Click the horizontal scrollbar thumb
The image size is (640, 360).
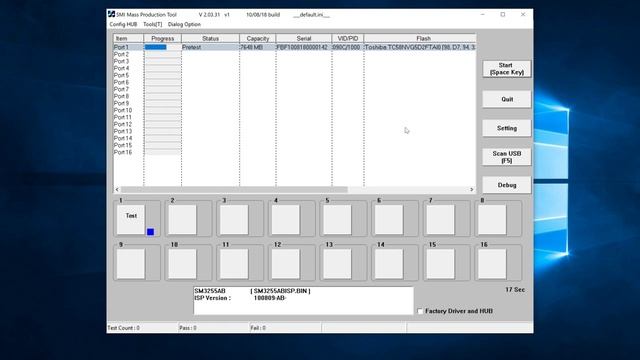(x=234, y=189)
